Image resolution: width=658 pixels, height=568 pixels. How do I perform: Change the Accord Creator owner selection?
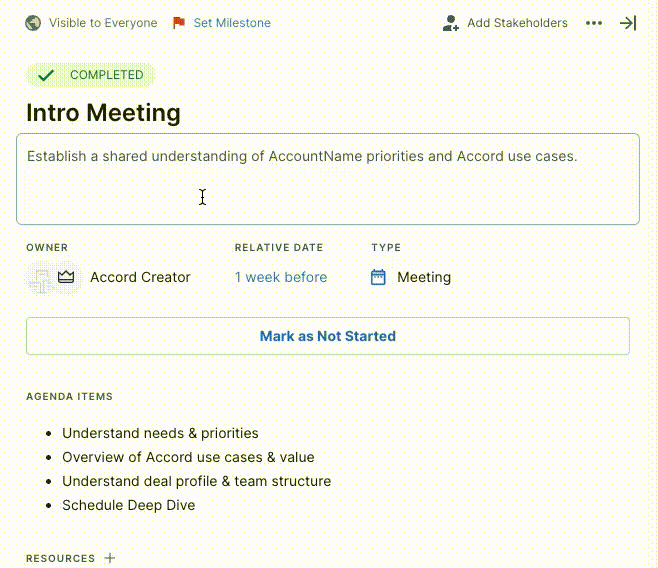coord(140,278)
